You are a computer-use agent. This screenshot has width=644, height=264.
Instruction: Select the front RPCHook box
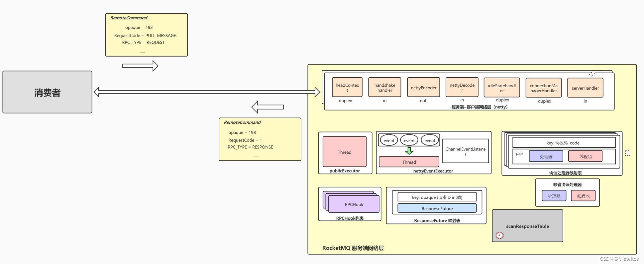pos(354,204)
